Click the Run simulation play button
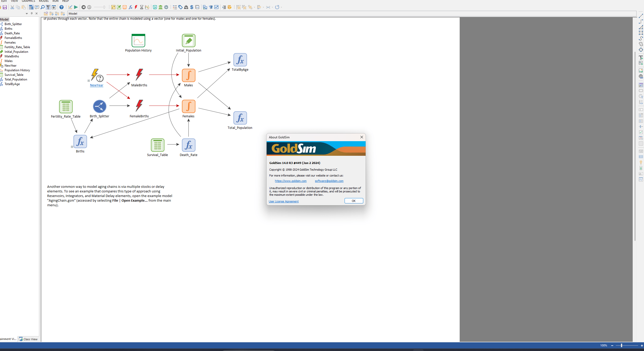This screenshot has width=644, height=351. 75,7
